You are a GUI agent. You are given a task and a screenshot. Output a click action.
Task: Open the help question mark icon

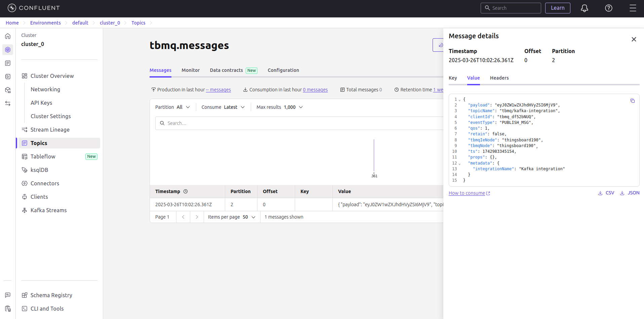(609, 8)
